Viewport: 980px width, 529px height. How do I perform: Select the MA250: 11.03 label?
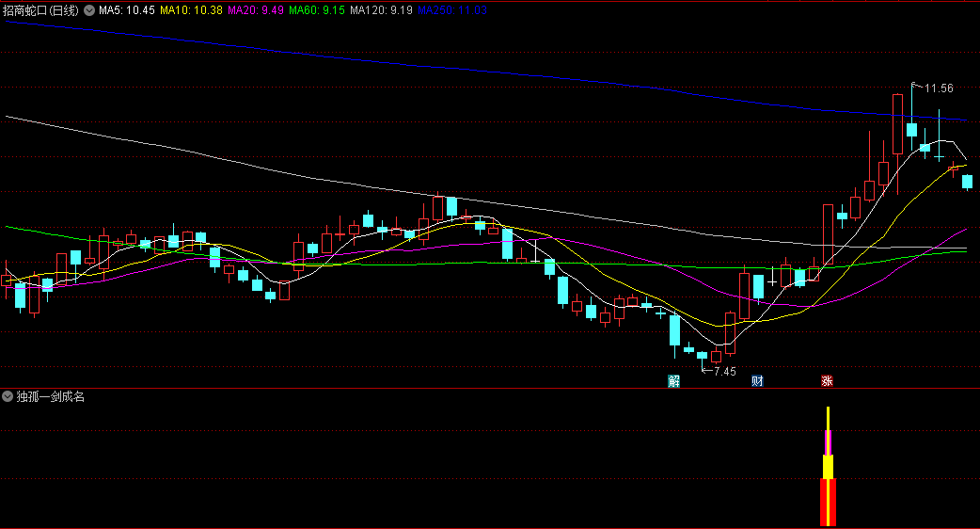point(452,10)
